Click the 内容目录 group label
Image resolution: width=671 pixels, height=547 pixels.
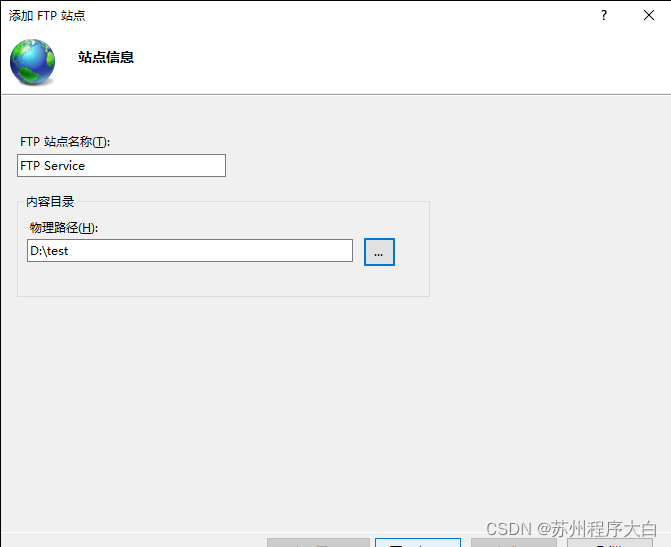tap(50, 202)
